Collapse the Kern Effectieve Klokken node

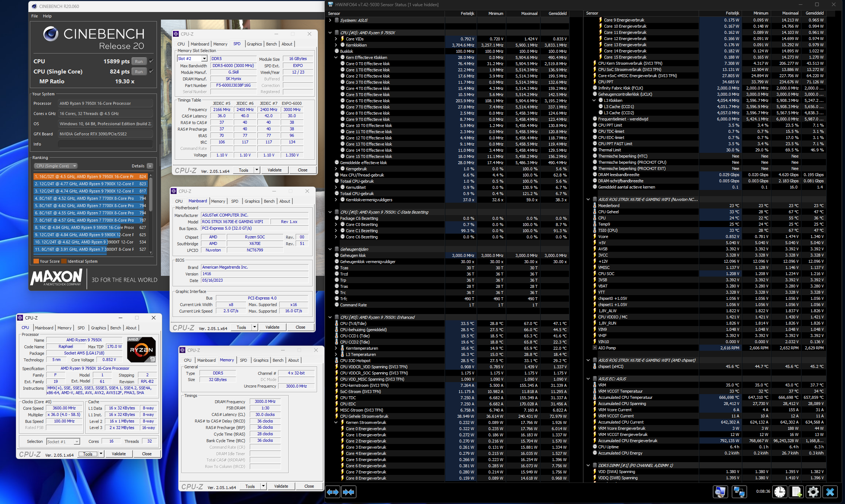[x=336, y=57]
